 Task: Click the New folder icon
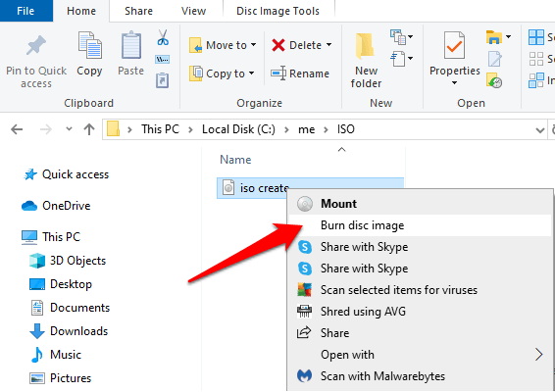click(365, 46)
